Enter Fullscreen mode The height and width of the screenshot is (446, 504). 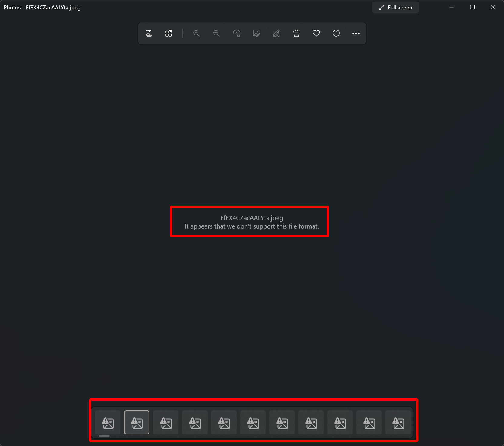395,7
